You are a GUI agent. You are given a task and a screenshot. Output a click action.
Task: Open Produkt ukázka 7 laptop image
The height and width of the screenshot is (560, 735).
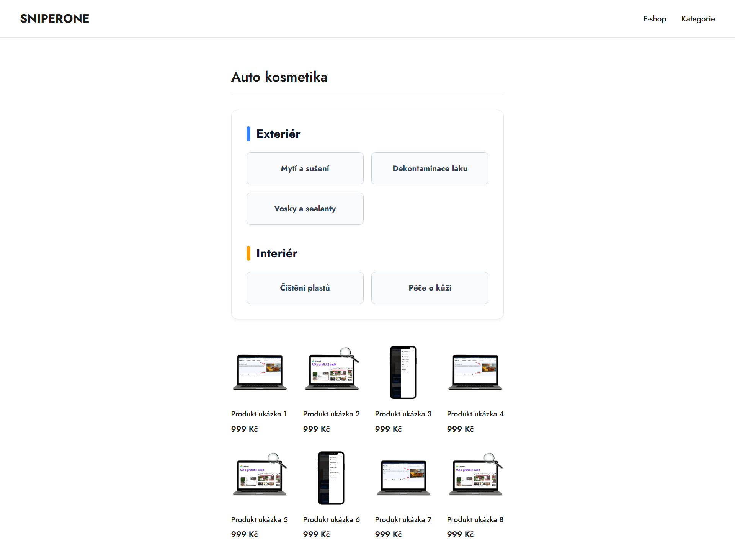click(403, 478)
